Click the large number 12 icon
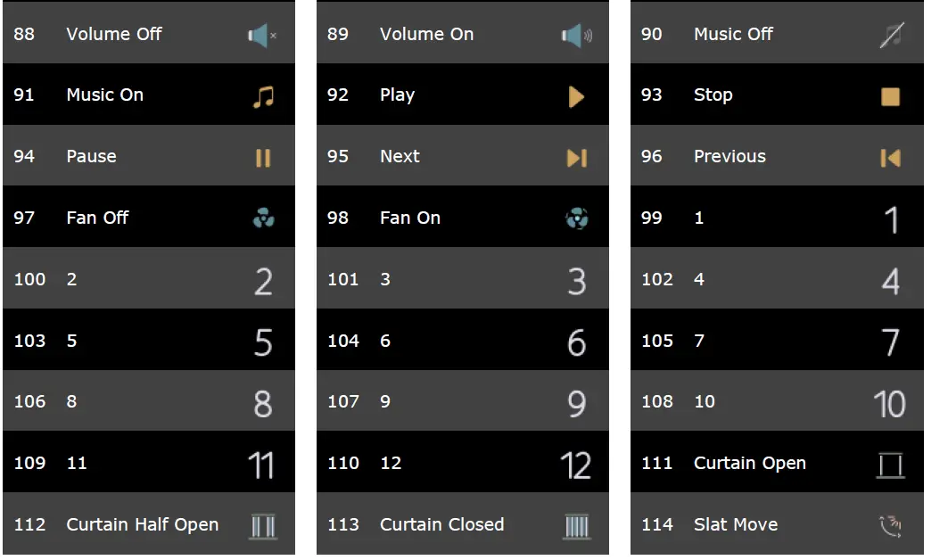Viewport: 948px width, 560px height. 576,465
